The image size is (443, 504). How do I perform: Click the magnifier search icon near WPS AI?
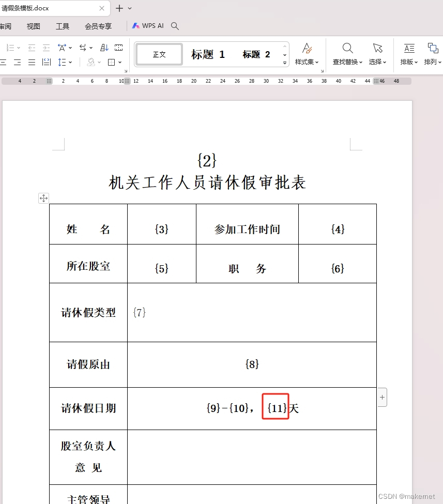(175, 26)
